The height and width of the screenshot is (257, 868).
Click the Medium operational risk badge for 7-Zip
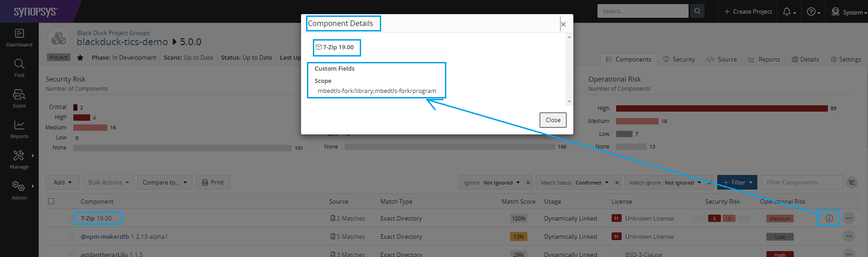point(780,219)
